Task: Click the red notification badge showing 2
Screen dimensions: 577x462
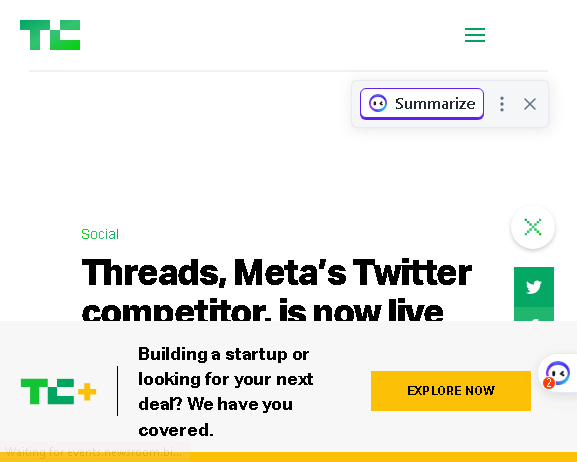Action: (x=549, y=383)
